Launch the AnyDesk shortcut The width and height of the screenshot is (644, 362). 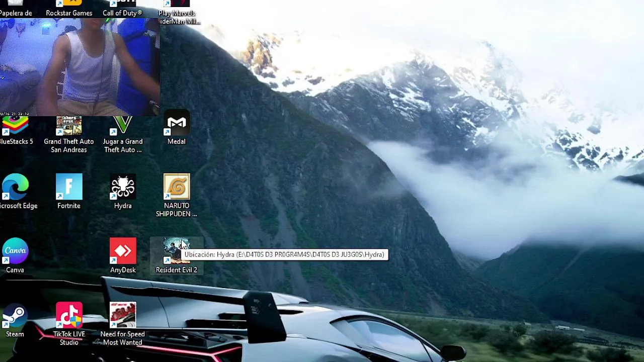(x=123, y=256)
